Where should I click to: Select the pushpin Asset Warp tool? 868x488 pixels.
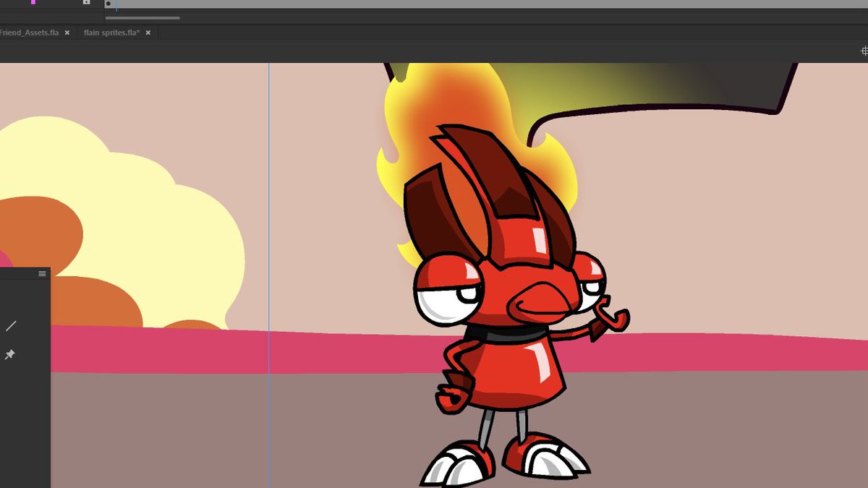(10, 355)
